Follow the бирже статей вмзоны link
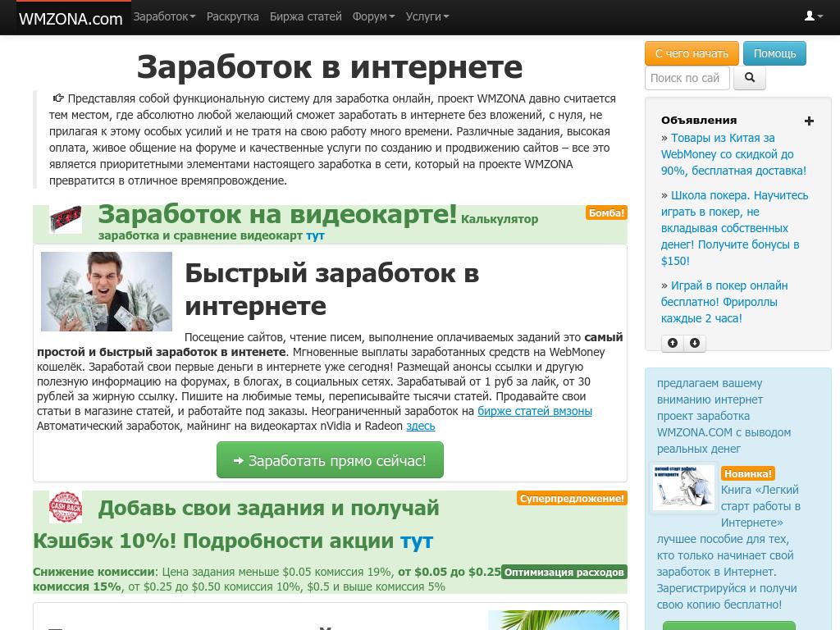The height and width of the screenshot is (630, 840). click(535, 412)
